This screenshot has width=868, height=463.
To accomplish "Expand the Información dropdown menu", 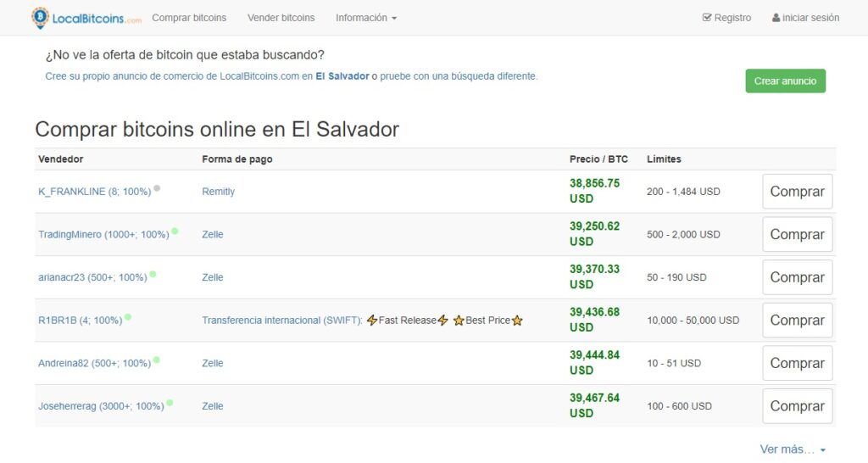I will pos(366,18).
